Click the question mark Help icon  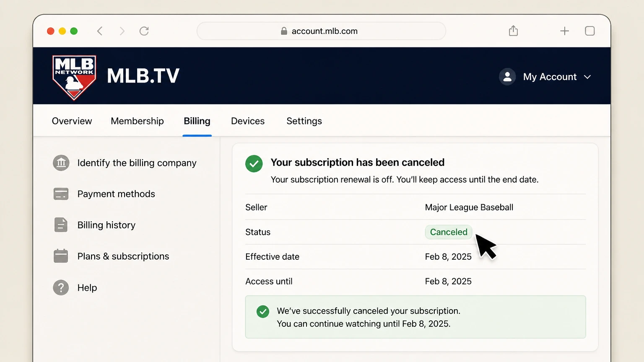[x=61, y=287]
